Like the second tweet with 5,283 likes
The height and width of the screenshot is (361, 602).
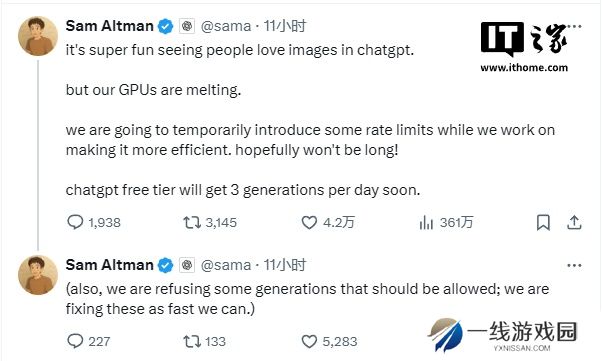tap(309, 341)
